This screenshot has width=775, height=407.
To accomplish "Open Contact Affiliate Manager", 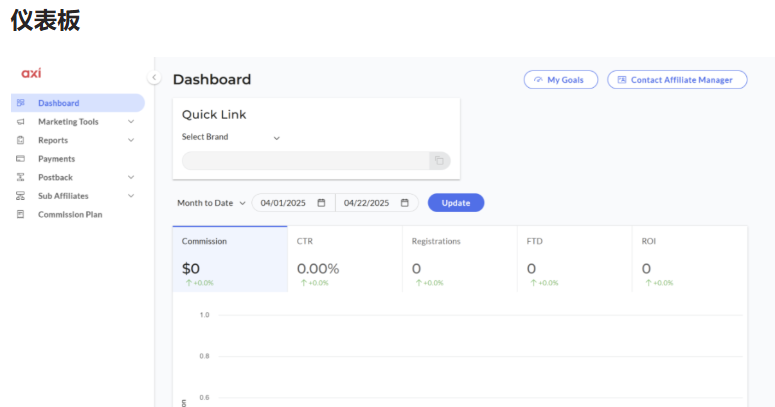I will (x=677, y=80).
